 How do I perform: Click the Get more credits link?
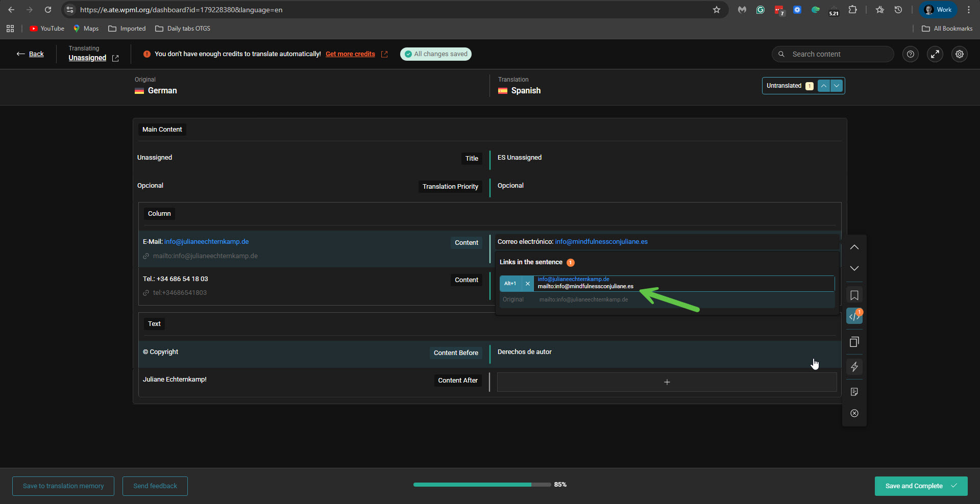(350, 54)
